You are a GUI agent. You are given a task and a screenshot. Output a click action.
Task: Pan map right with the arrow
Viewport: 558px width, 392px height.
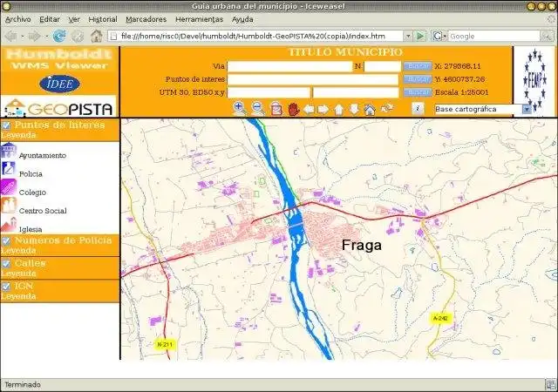pyautogui.click(x=323, y=109)
